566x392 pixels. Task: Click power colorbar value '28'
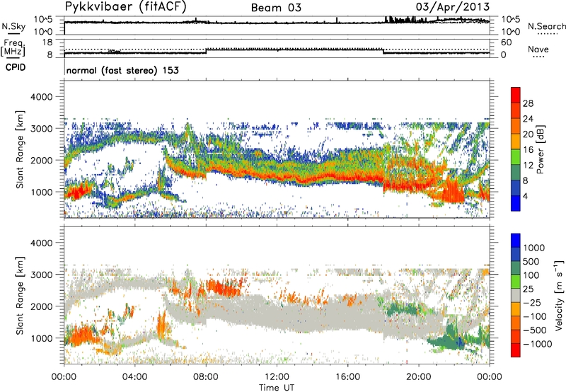tap(528, 103)
